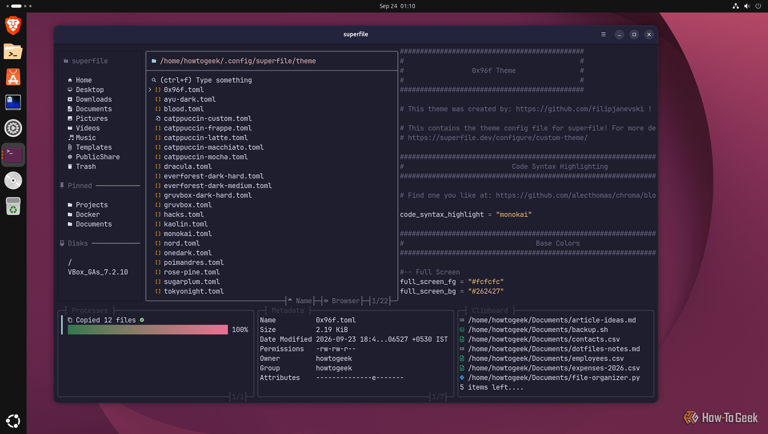Viewport: 768px width, 434px height.
Task: Select blood.toml file
Action: 184,109
